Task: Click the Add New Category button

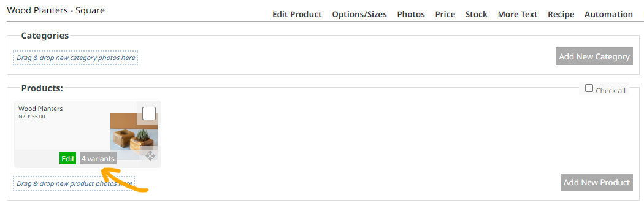Action: (x=594, y=56)
